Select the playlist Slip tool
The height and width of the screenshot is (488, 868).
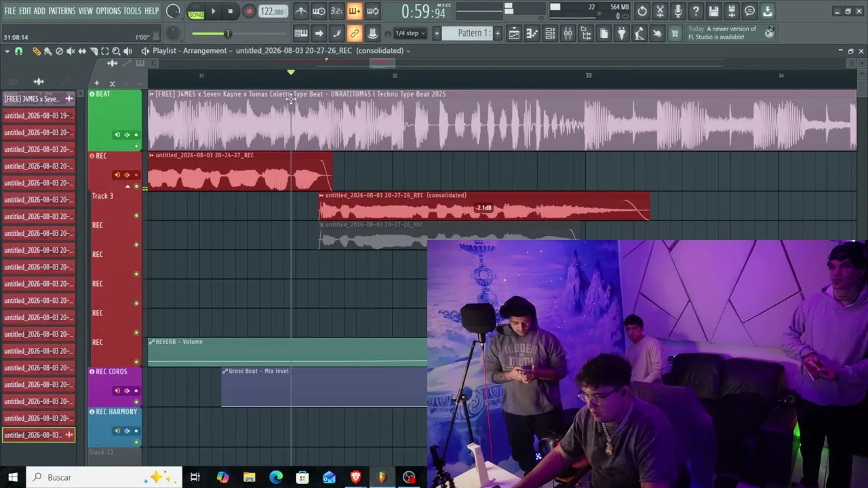82,51
